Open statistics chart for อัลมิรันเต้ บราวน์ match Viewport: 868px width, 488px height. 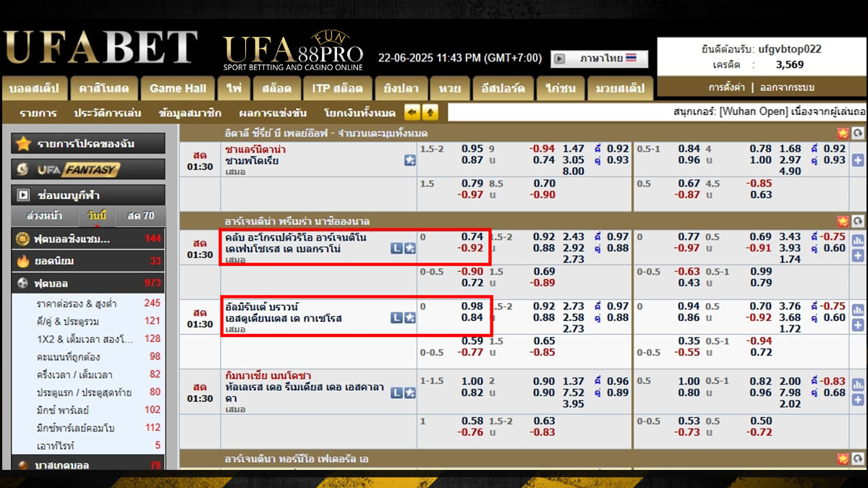(x=858, y=311)
